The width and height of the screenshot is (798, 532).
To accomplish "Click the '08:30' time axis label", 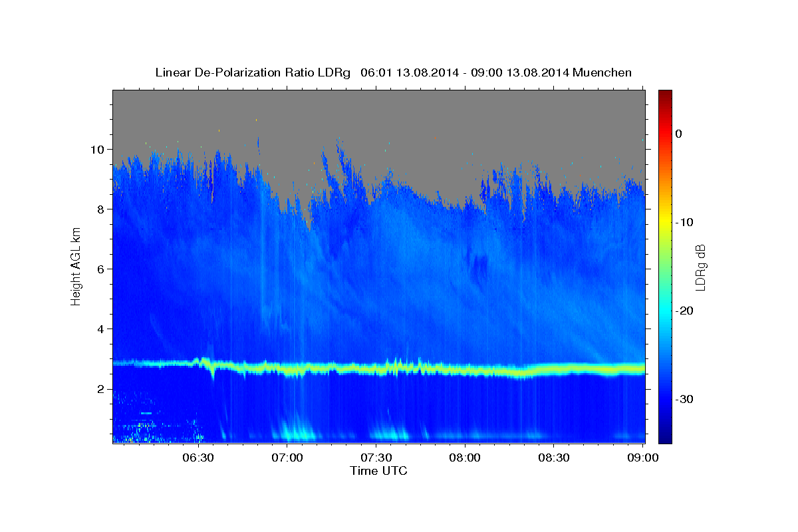I will tap(554, 458).
